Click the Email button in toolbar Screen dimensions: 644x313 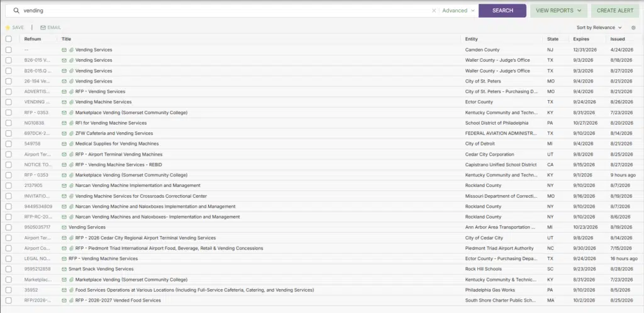point(50,28)
